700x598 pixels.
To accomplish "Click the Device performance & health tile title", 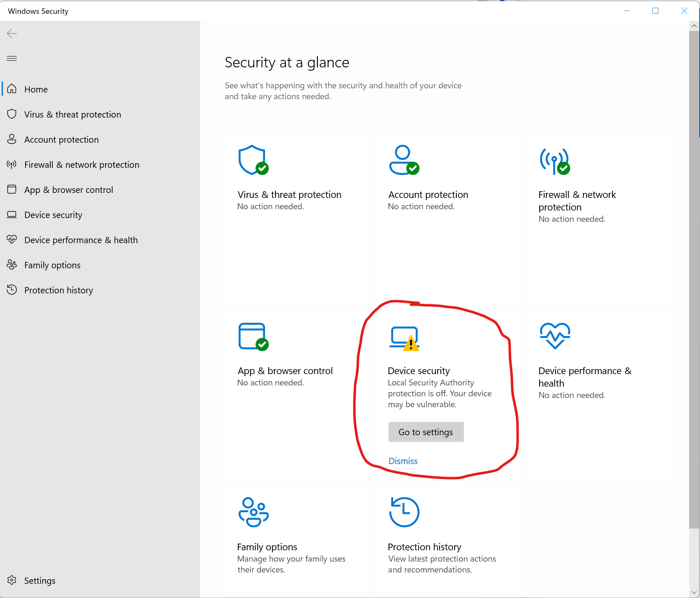I will [x=585, y=377].
